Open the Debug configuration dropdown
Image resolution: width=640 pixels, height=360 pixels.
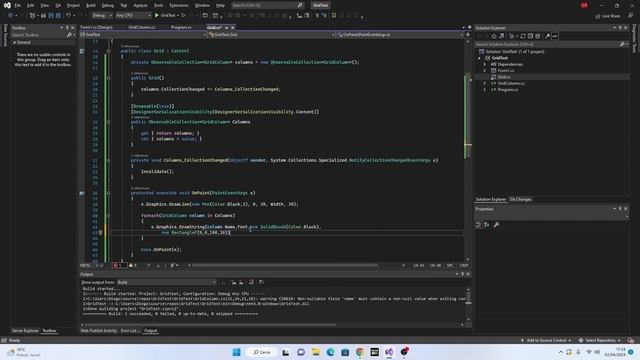[102, 16]
